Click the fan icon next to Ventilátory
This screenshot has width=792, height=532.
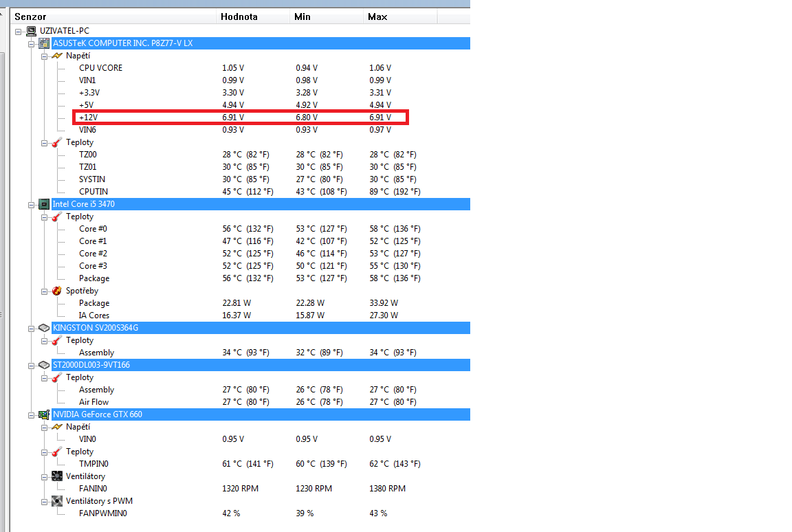tap(57, 476)
